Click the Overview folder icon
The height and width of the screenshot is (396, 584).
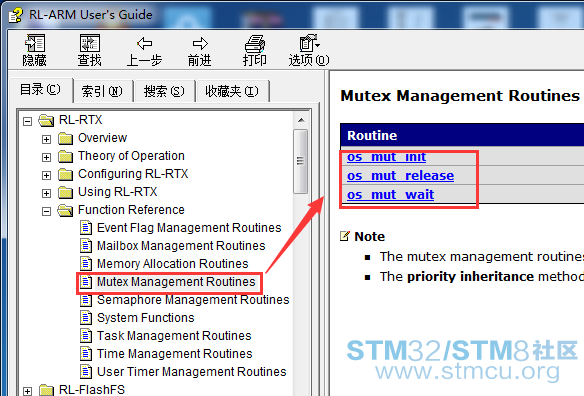(x=66, y=138)
